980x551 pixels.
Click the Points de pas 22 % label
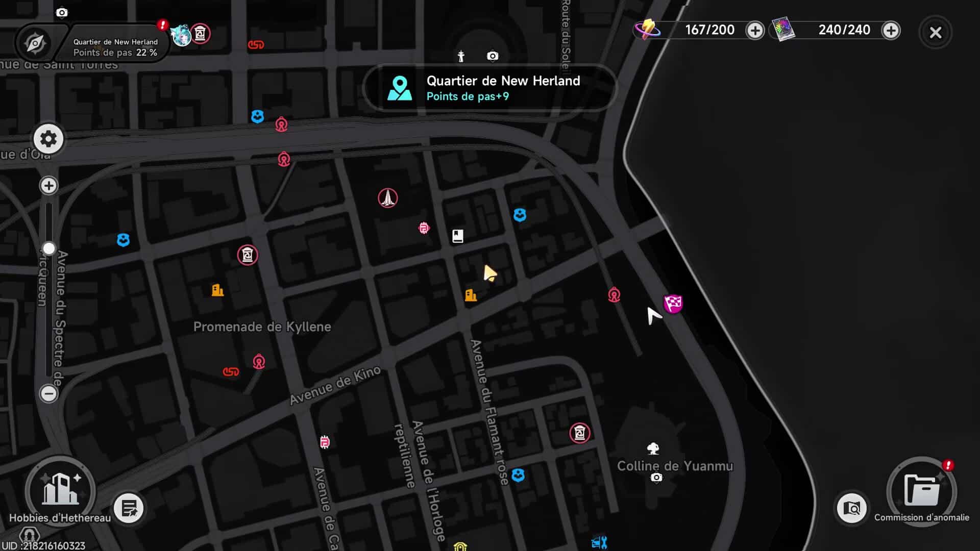tap(115, 53)
